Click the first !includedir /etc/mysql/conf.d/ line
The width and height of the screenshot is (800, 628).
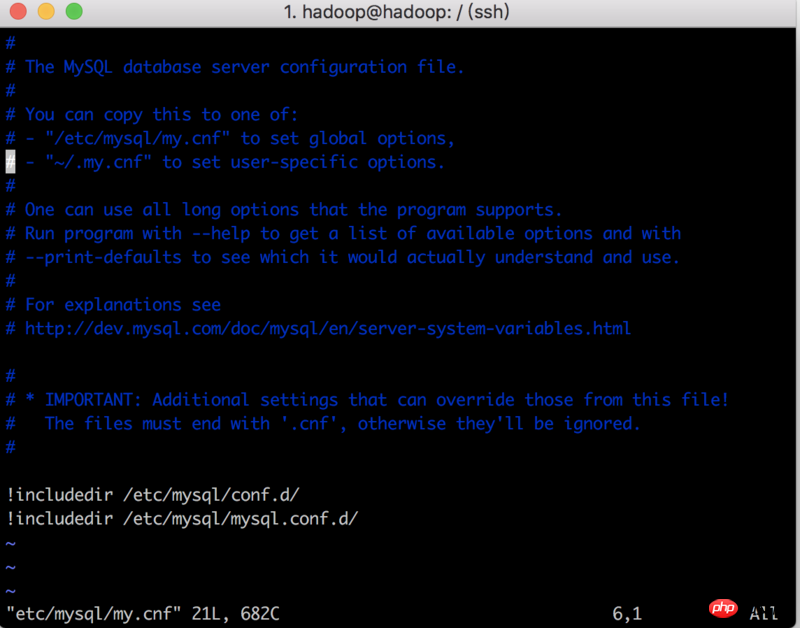click(153, 495)
